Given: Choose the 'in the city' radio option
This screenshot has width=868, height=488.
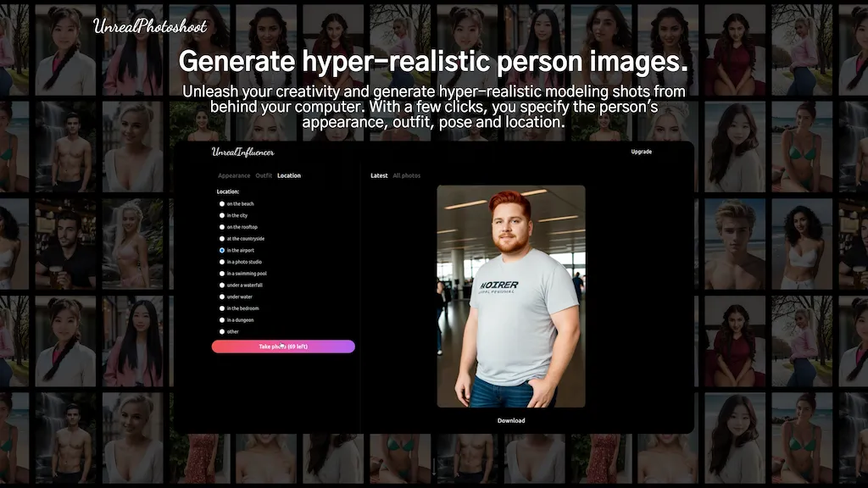Looking at the screenshot, I should click(222, 216).
